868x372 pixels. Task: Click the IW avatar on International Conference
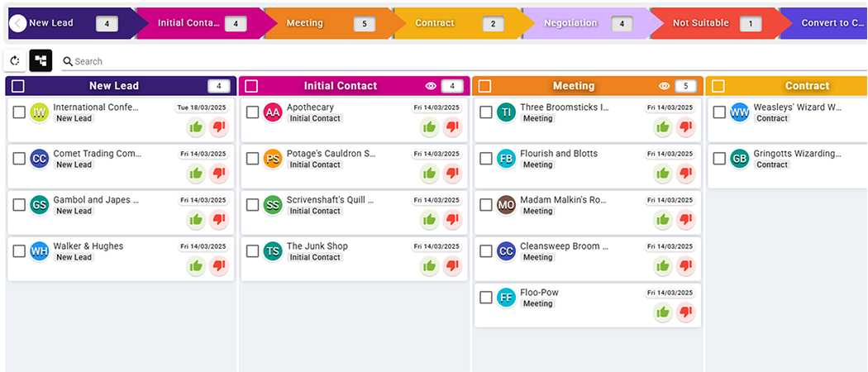pos(40,112)
